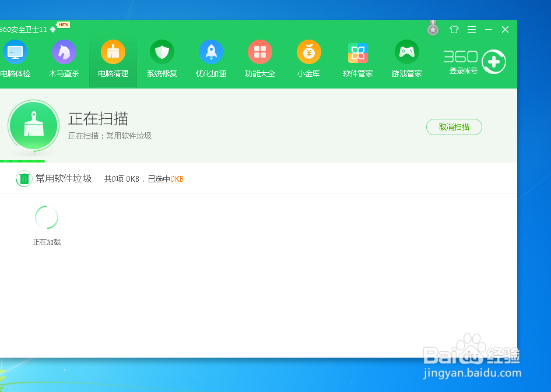This screenshot has height=392, width=551.
Task: Click the NEW badge next to 360安全卫士11
Action: point(62,26)
